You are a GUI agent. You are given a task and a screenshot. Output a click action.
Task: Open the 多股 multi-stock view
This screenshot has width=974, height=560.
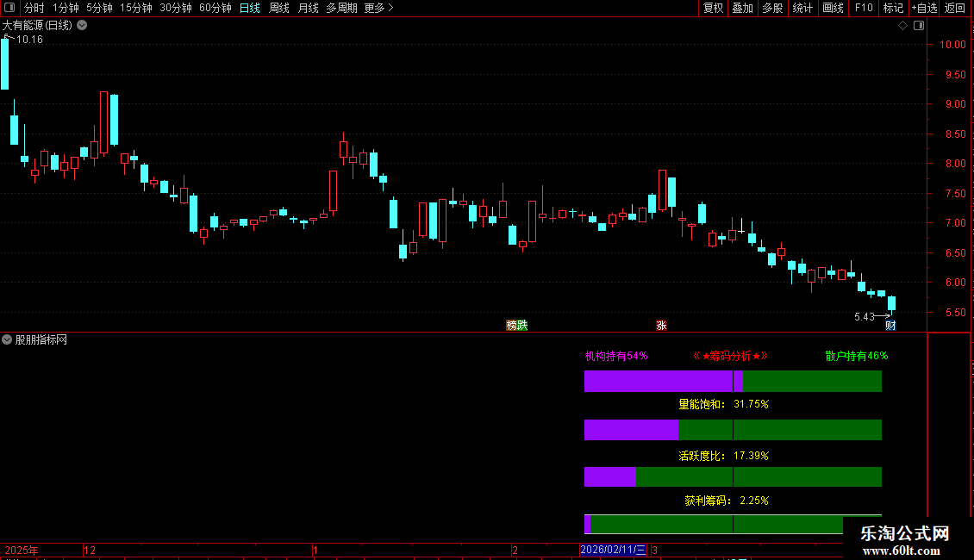click(772, 8)
